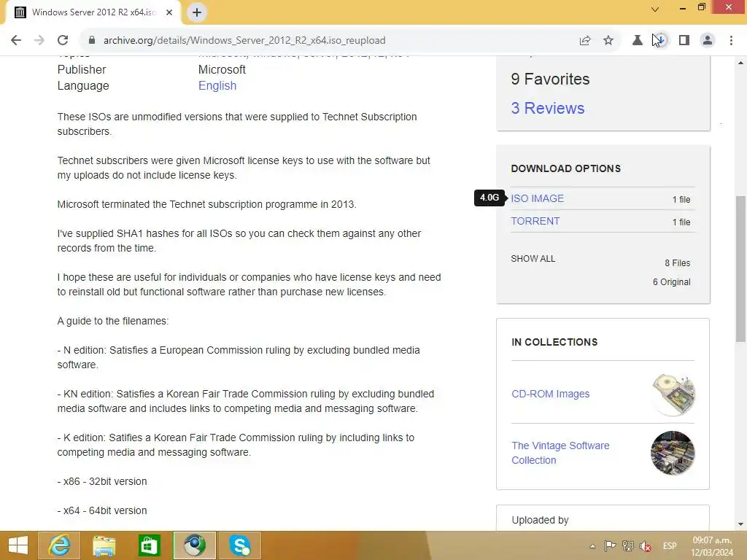Click the Vintage Software Collection thumbnail

[673, 453]
